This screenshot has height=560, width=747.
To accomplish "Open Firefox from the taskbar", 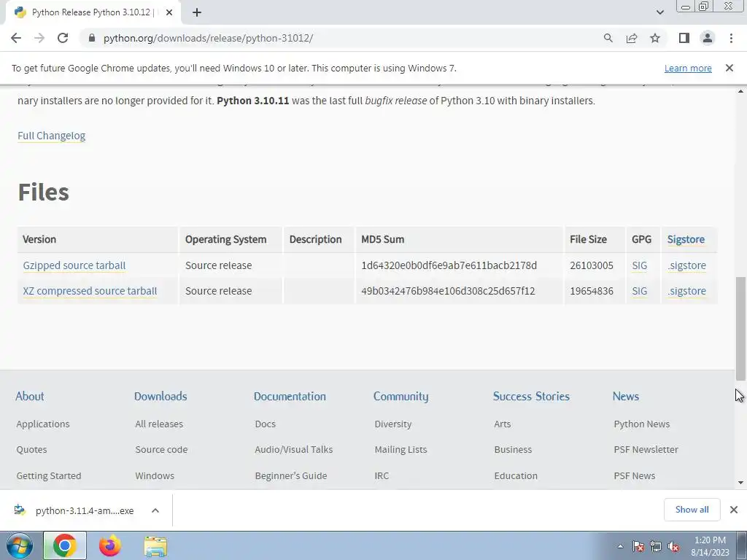I will click(110, 545).
